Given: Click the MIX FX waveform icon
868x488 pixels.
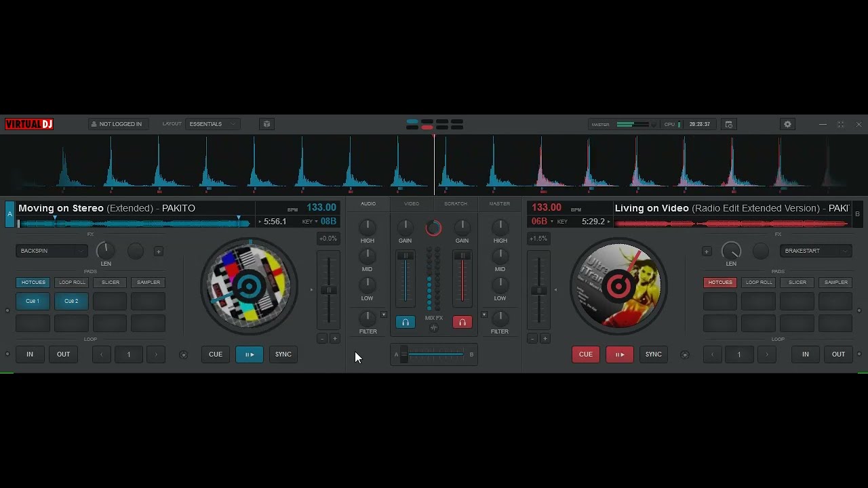Looking at the screenshot, I should [x=434, y=328].
